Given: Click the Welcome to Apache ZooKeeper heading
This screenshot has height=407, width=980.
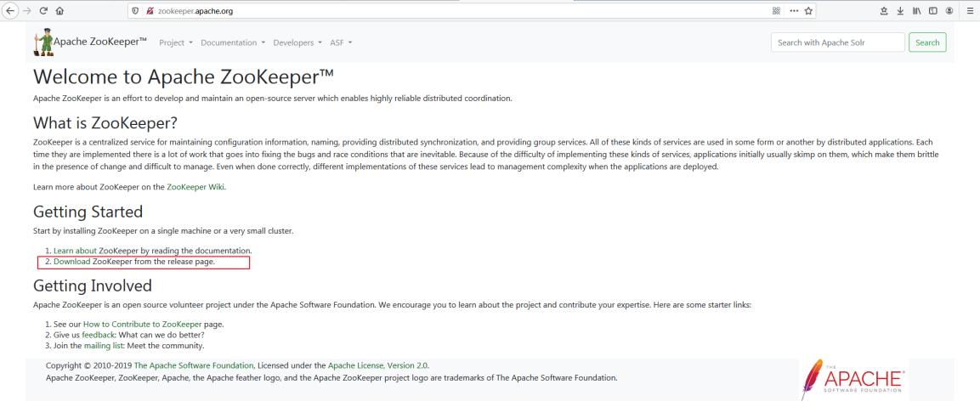Looking at the screenshot, I should (184, 77).
